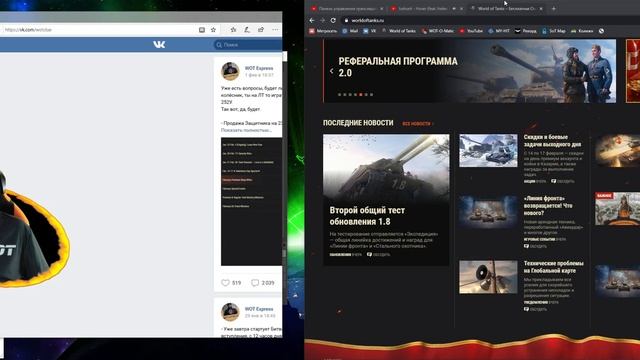Open discussion of the Global Map problems article
The height and width of the screenshot is (360, 640).
(535, 309)
